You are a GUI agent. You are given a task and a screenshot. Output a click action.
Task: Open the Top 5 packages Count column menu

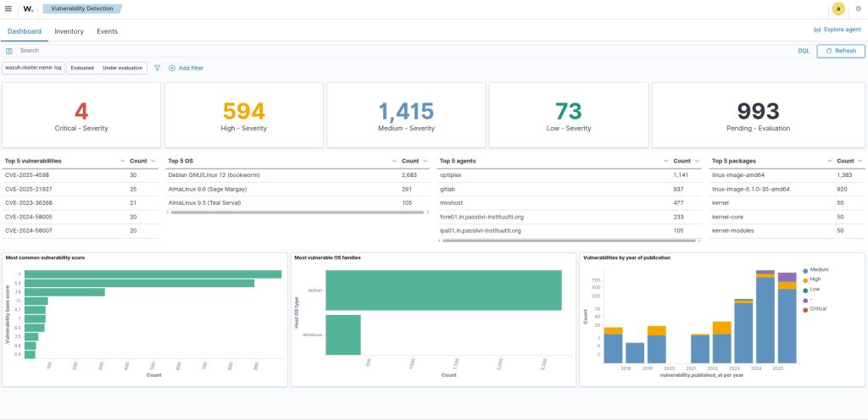coord(860,160)
